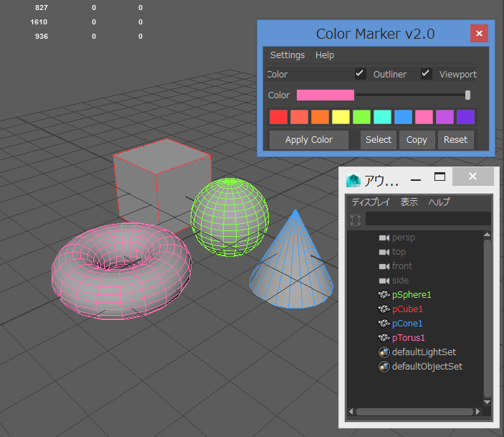Toggle the Viewport checkbox in Color Marker
The width and height of the screenshot is (504, 437).
click(x=427, y=74)
